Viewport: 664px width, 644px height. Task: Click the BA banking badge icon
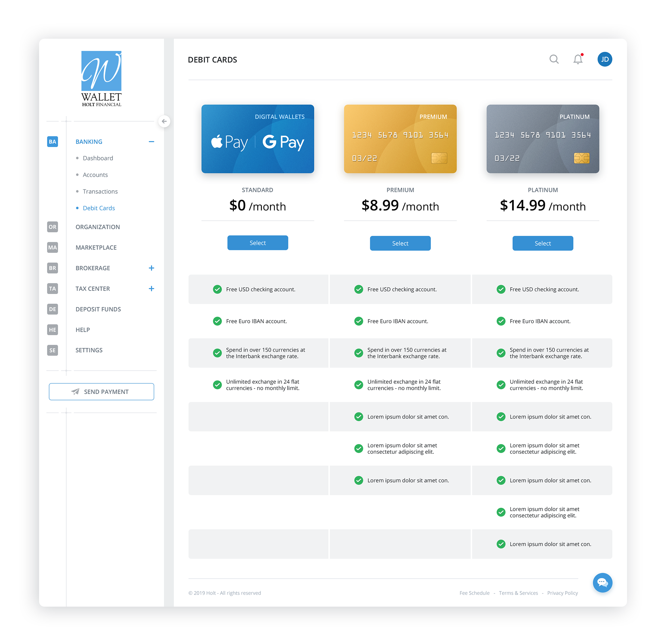tap(53, 141)
